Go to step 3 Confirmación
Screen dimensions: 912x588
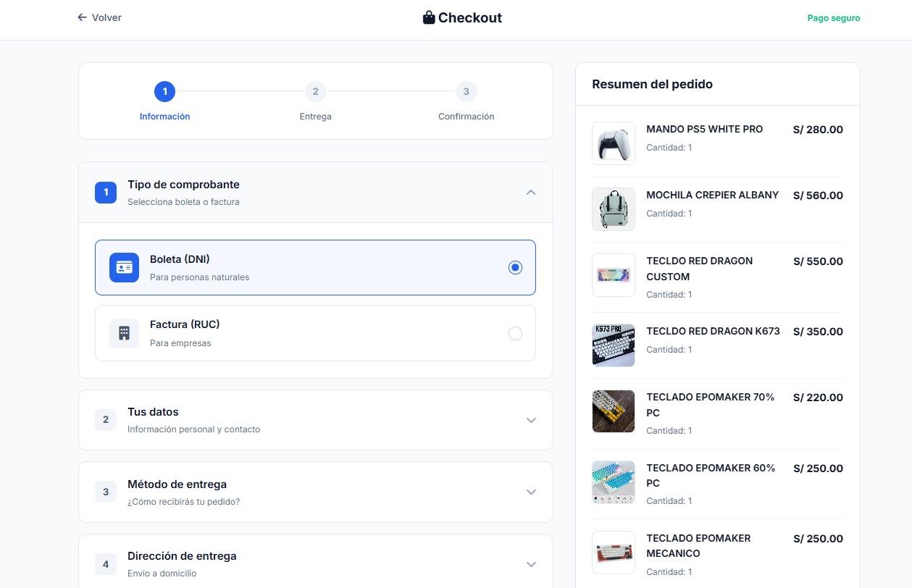(x=466, y=92)
